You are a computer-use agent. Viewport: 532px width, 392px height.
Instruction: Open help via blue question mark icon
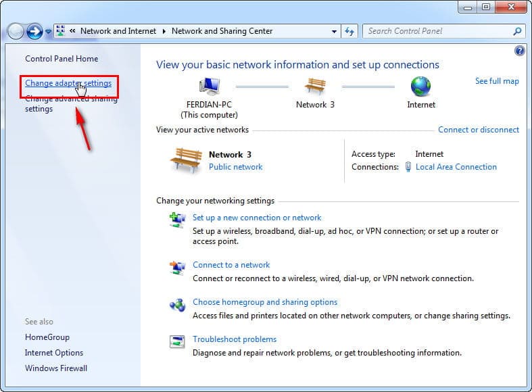point(519,51)
